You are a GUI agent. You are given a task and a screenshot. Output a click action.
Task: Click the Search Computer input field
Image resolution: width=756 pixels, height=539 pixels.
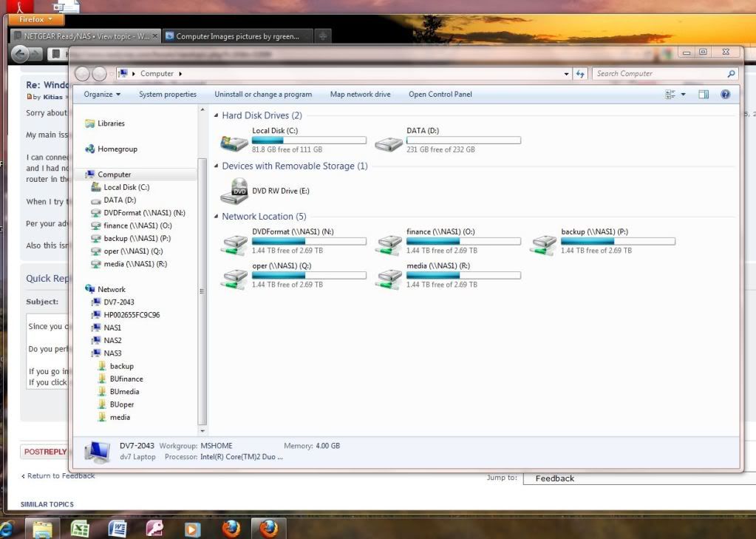pos(658,74)
